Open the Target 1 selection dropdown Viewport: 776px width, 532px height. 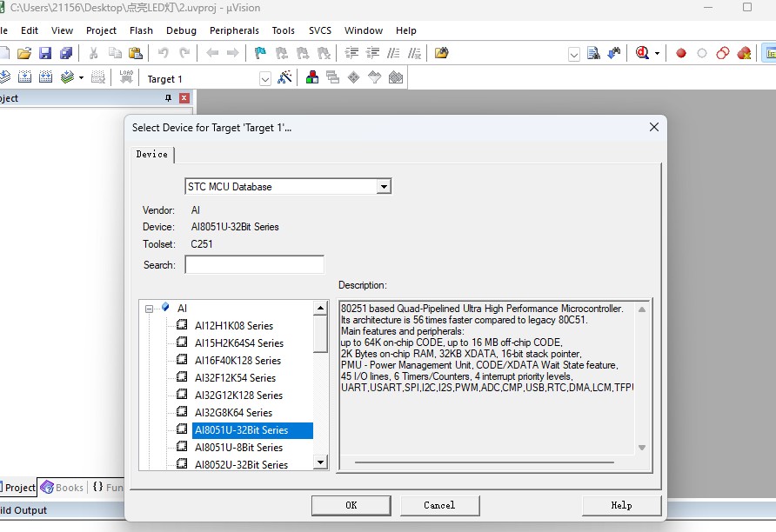coord(265,79)
